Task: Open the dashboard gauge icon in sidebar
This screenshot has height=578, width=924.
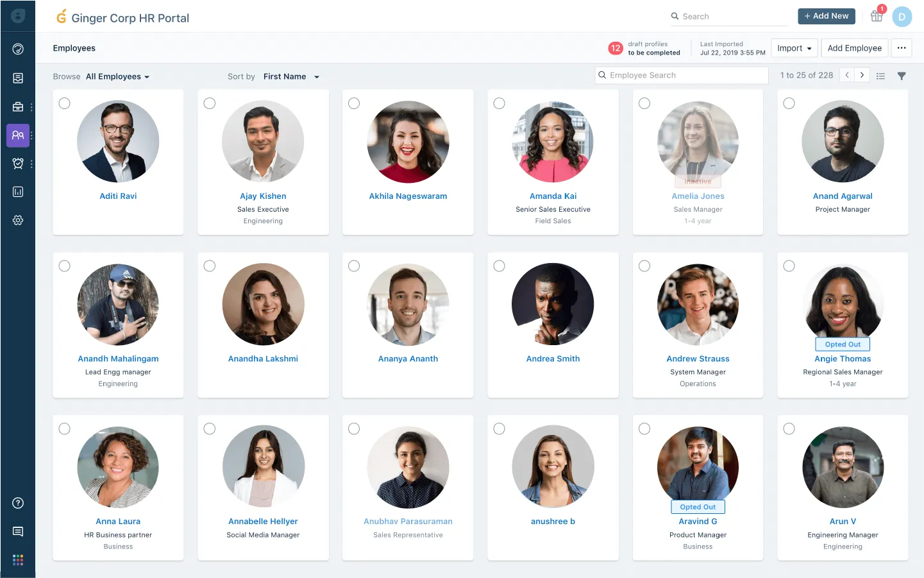Action: 18,49
